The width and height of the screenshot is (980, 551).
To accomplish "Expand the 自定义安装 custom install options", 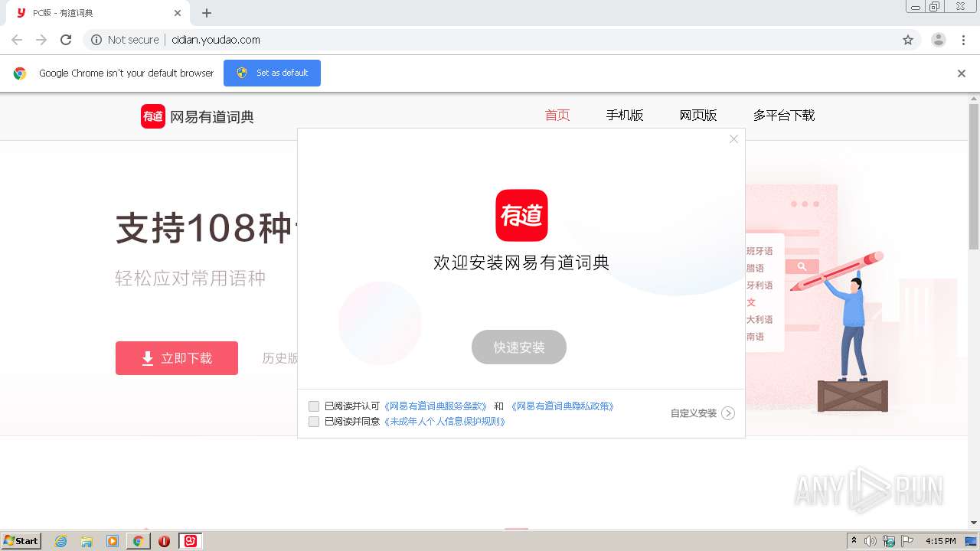I will coord(702,413).
